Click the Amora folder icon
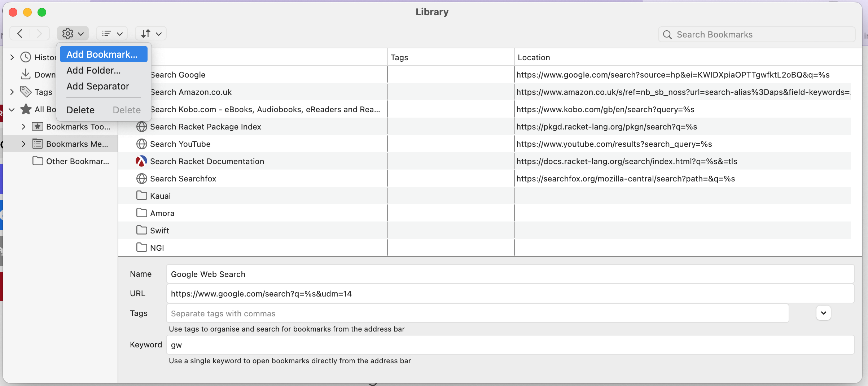Screen dimensions: 868x386 pyautogui.click(x=141, y=213)
